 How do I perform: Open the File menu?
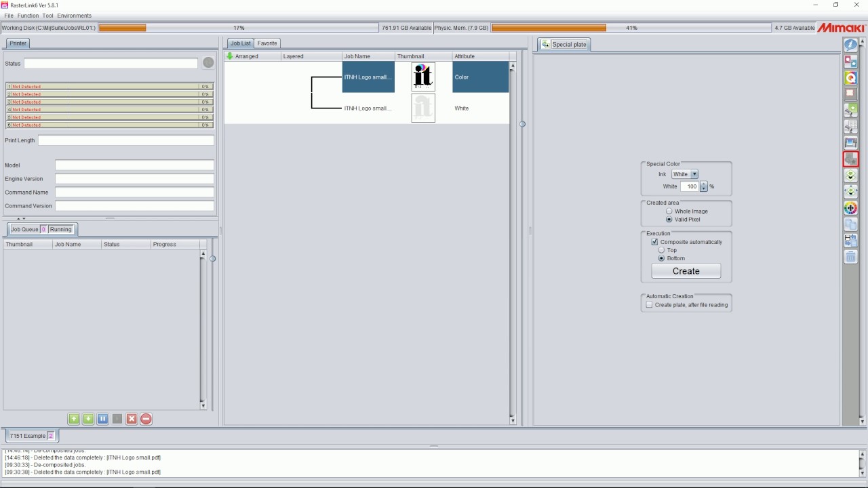point(9,16)
